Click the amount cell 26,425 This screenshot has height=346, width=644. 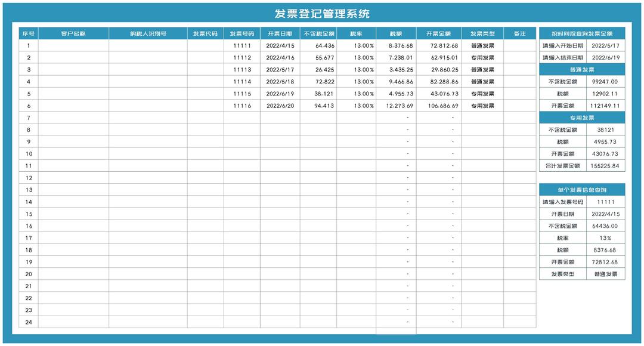click(318, 69)
